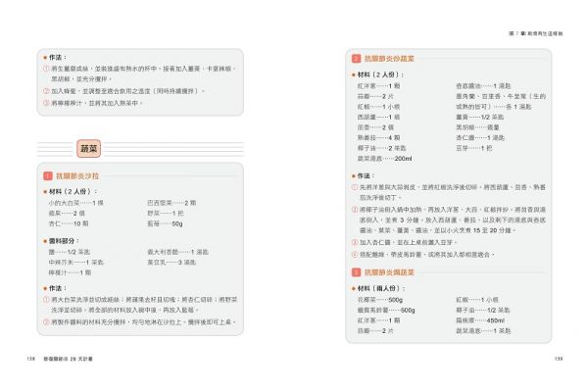Click the ingredient "杏仁醬……1 湯匙"
This screenshot has width=588, height=391.
[x=480, y=138]
